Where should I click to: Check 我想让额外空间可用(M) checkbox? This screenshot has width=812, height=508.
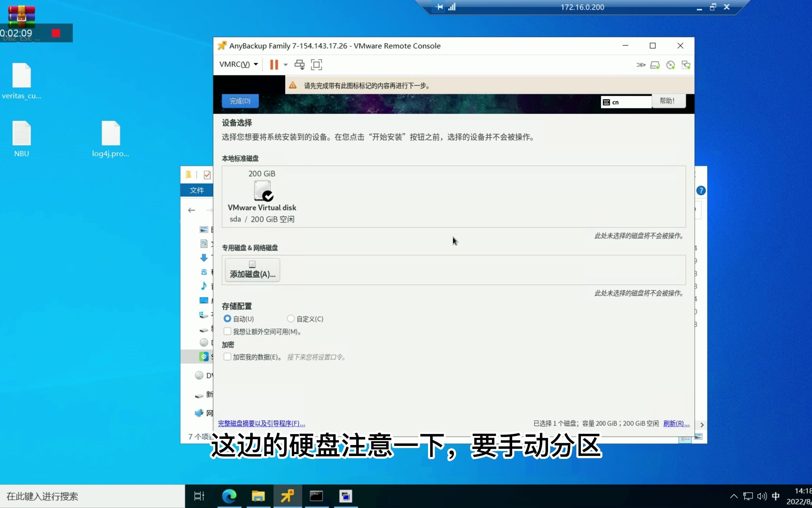tap(227, 331)
